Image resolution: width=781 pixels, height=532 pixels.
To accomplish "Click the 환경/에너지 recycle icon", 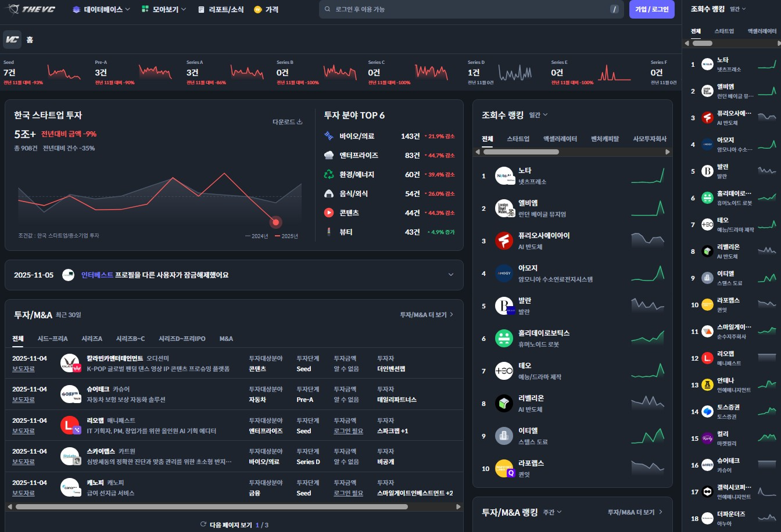I will click(329, 175).
